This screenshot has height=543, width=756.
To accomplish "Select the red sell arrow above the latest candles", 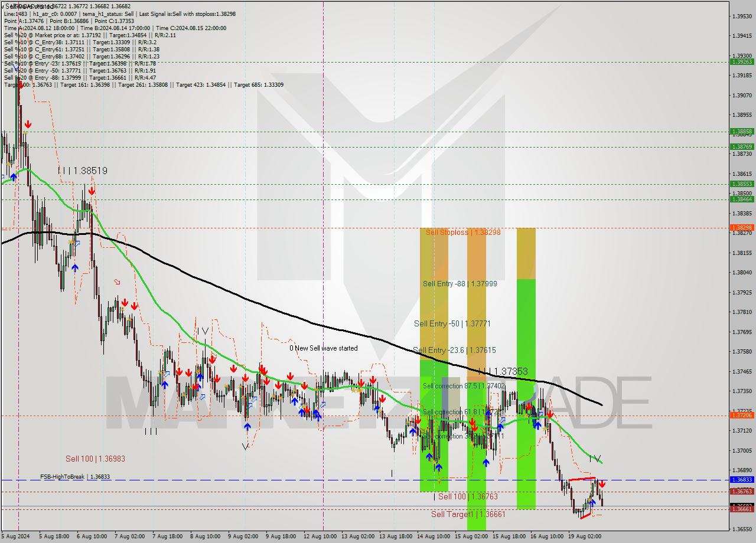I will tap(601, 483).
